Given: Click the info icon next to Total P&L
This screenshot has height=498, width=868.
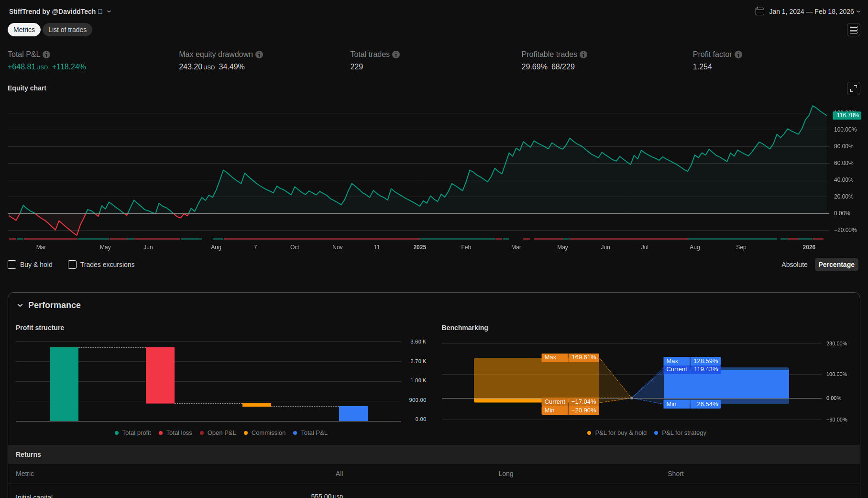Looking at the screenshot, I should pos(46,55).
